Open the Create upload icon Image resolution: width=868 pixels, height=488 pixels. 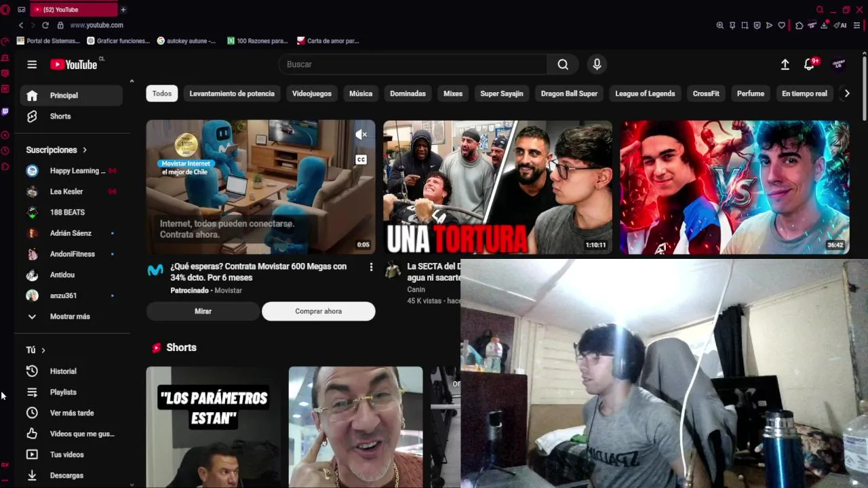pyautogui.click(x=785, y=64)
